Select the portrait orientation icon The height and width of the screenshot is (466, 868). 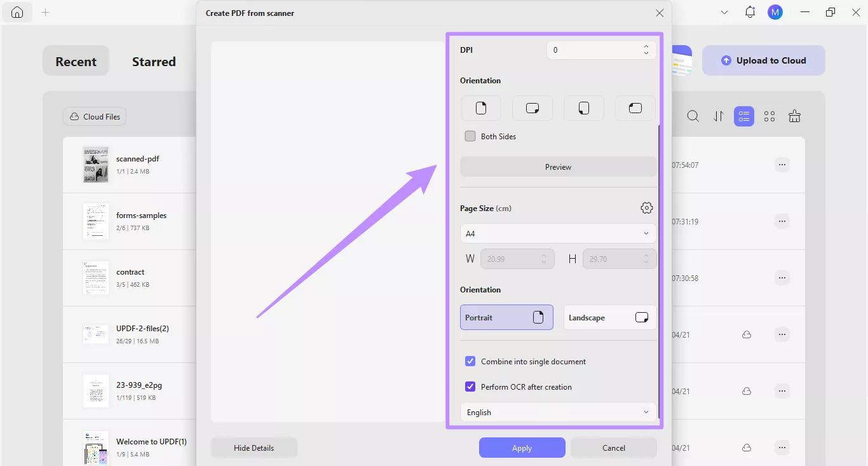[480, 108]
